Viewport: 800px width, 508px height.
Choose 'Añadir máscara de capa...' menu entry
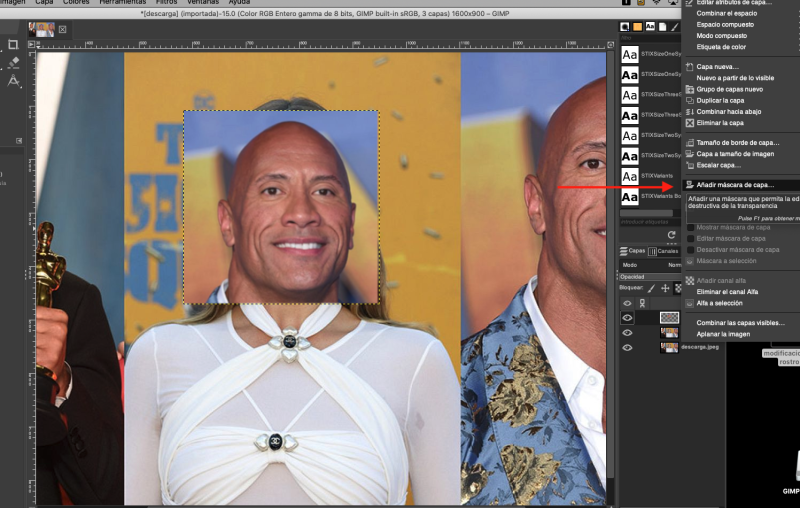click(x=734, y=185)
